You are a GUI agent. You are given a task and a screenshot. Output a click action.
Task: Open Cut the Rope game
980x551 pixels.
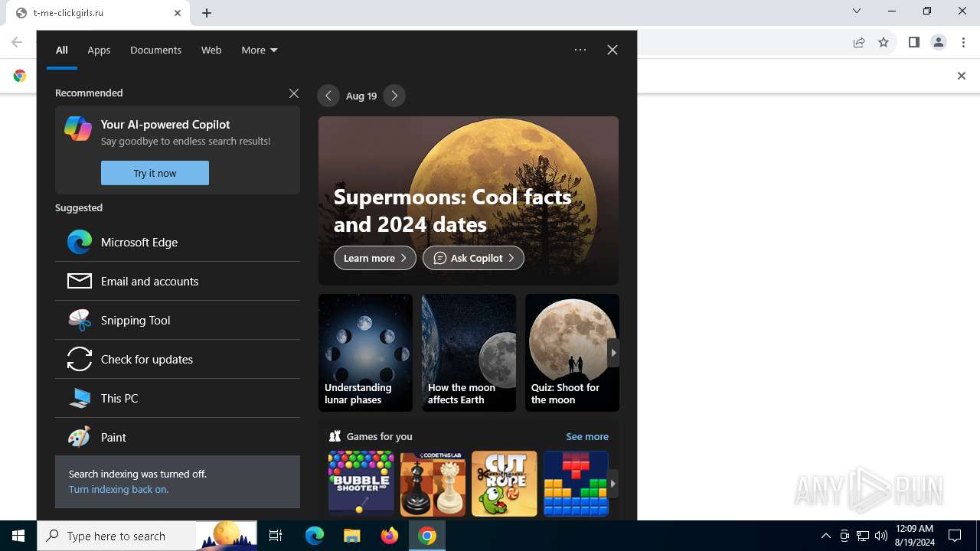pos(505,484)
